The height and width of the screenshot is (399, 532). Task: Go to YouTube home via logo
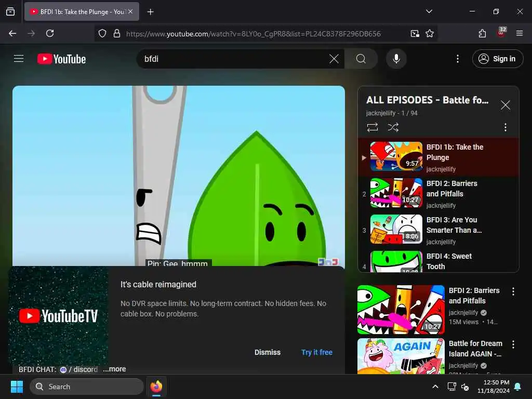click(61, 59)
